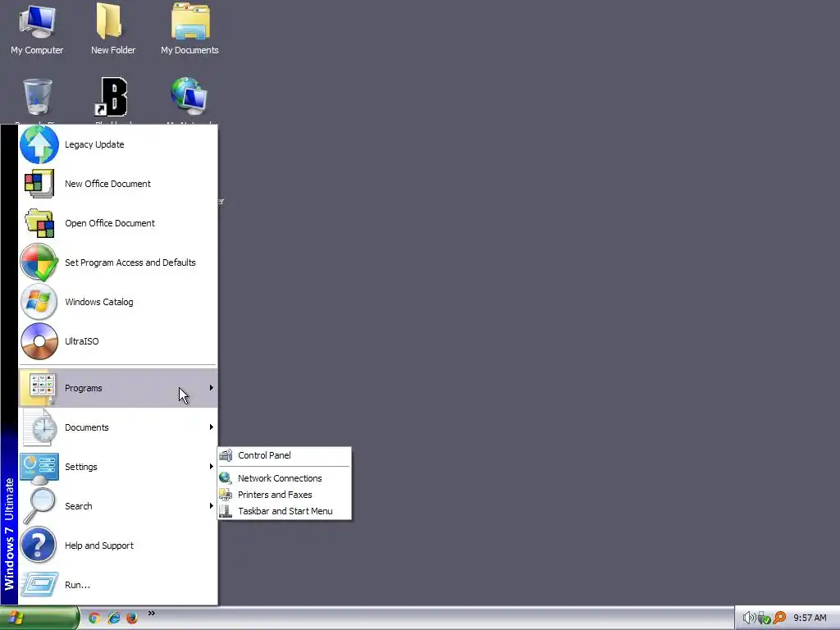Open Taskbar and Start Menu settings
This screenshot has height=630, width=840.
point(285,511)
